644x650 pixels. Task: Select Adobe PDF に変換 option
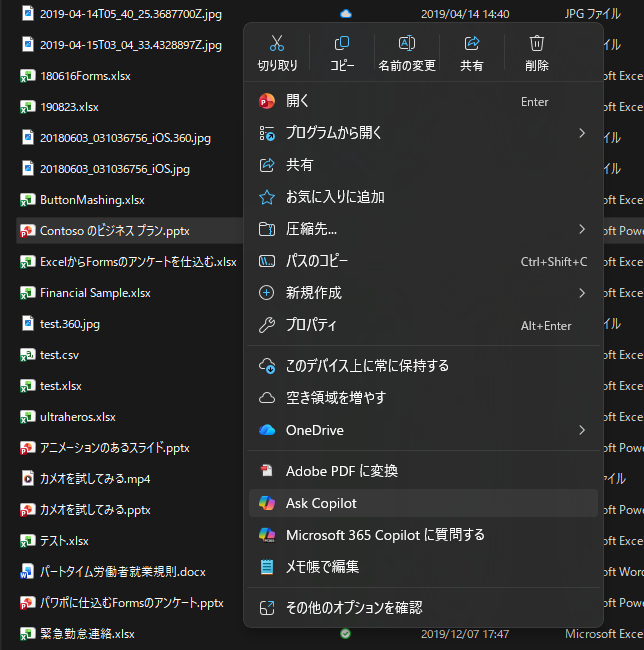click(342, 471)
